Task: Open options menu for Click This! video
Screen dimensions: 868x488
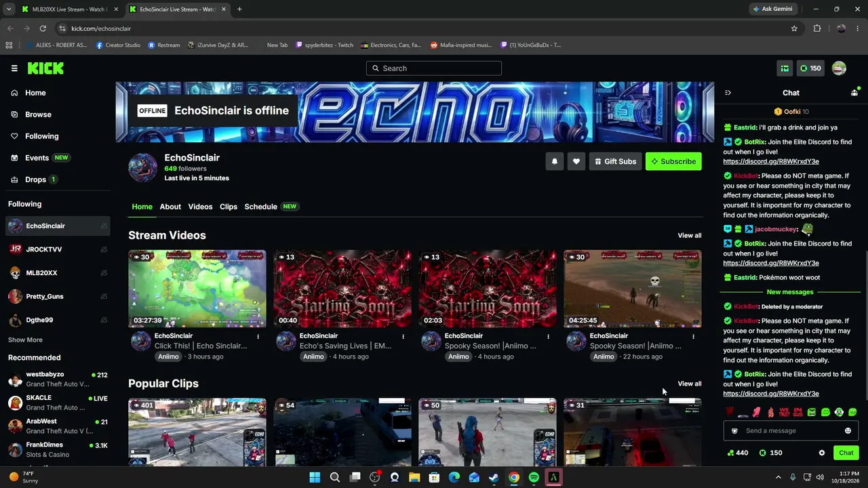Action: pos(258,336)
